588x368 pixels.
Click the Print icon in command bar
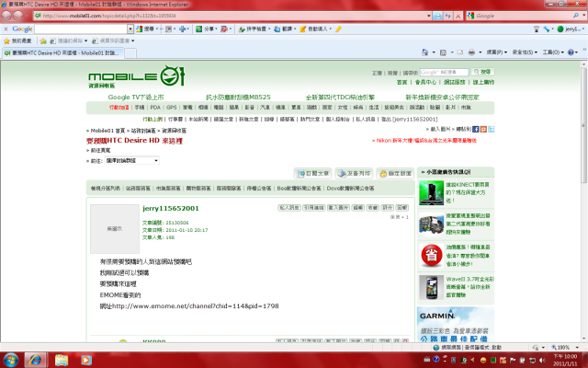(471, 52)
